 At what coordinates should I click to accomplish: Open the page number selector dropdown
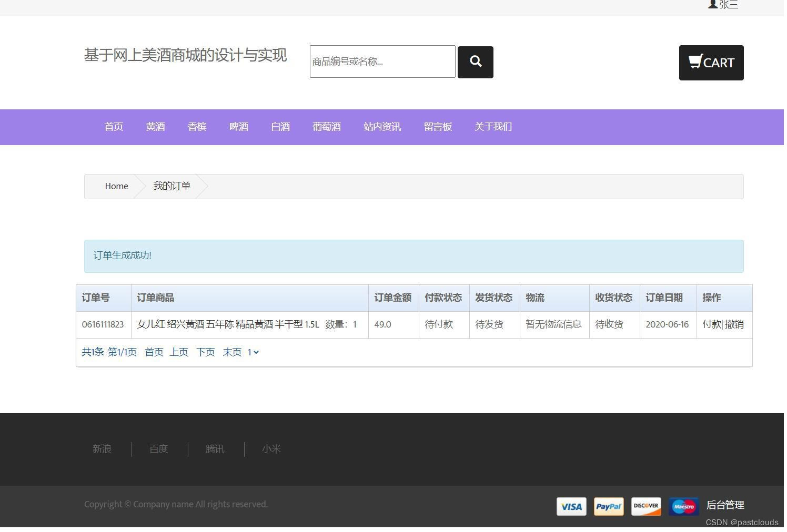pyautogui.click(x=254, y=352)
